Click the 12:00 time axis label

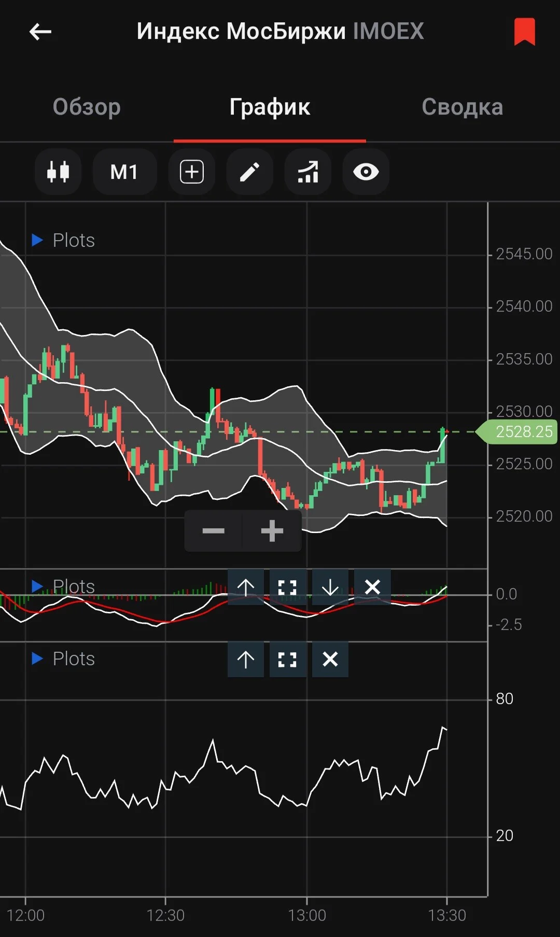tap(25, 915)
